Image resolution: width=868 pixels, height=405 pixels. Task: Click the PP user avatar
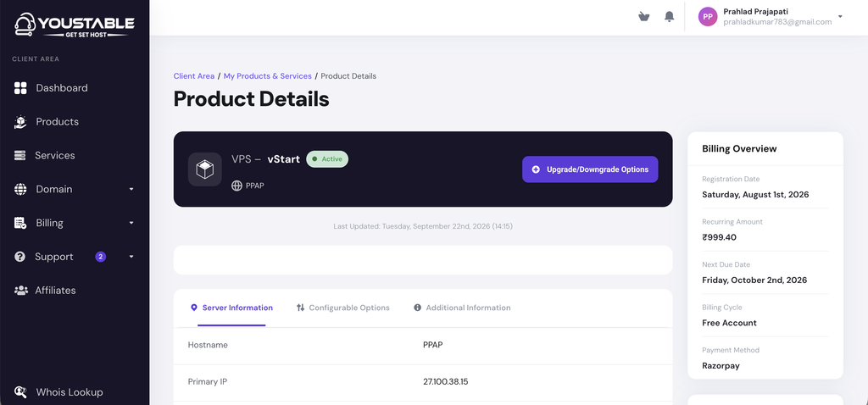coord(708,17)
